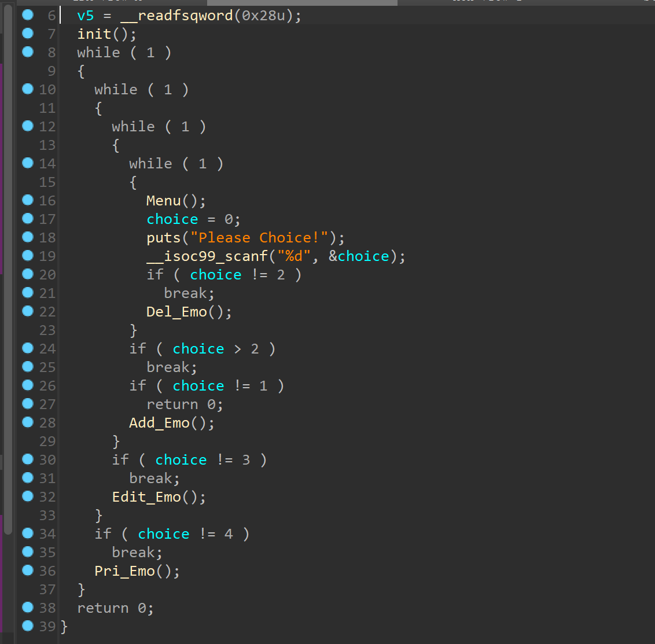Click choice in 'choice != 2' condition
The image size is (655, 644).
216,275
